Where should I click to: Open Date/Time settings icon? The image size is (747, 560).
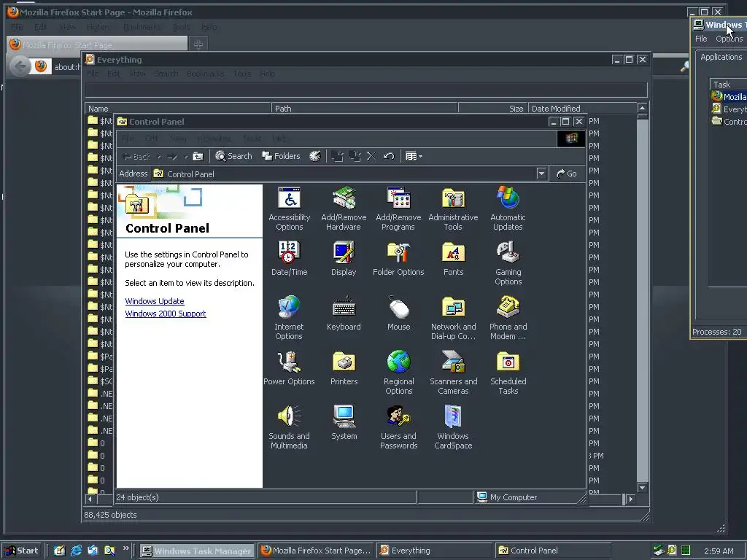(289, 259)
